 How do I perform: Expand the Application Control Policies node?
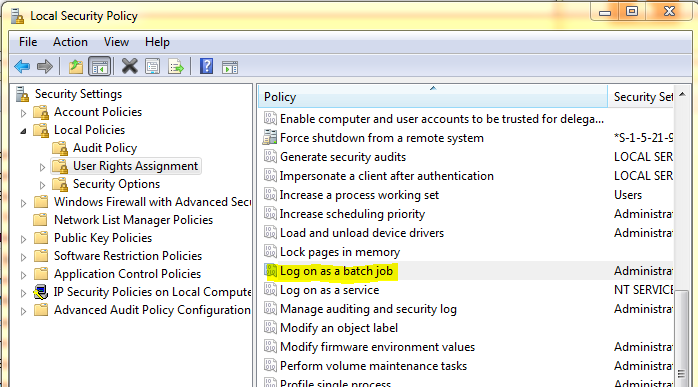[24, 275]
